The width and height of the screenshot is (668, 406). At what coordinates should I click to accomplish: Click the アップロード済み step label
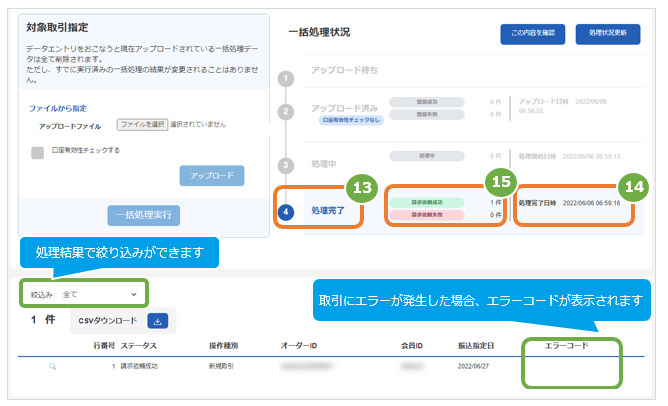344,108
